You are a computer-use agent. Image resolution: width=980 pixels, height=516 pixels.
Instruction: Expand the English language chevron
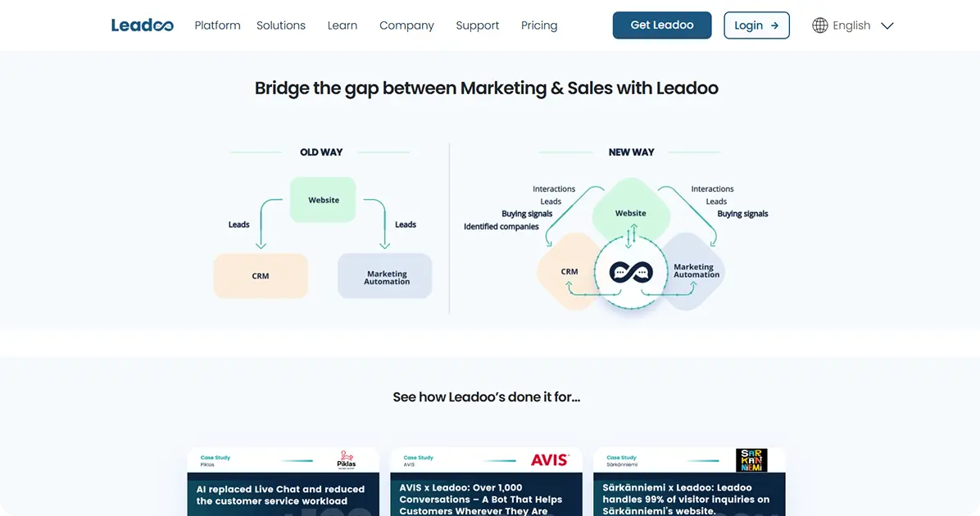click(887, 25)
